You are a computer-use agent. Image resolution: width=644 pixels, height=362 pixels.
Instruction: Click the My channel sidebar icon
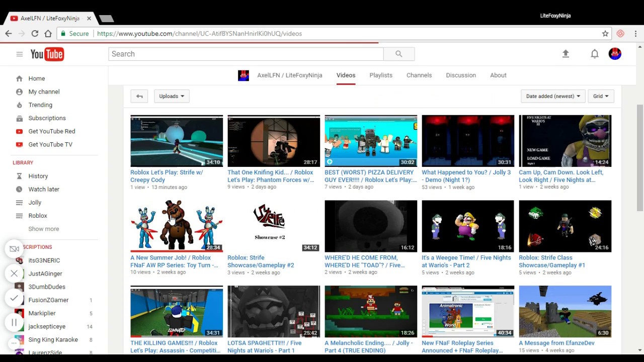tap(19, 92)
